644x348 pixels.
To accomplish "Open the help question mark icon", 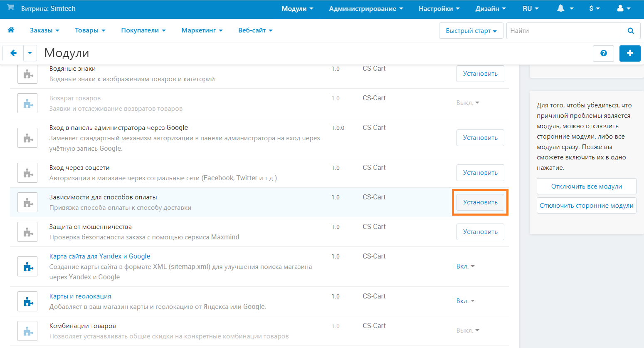I will [603, 53].
